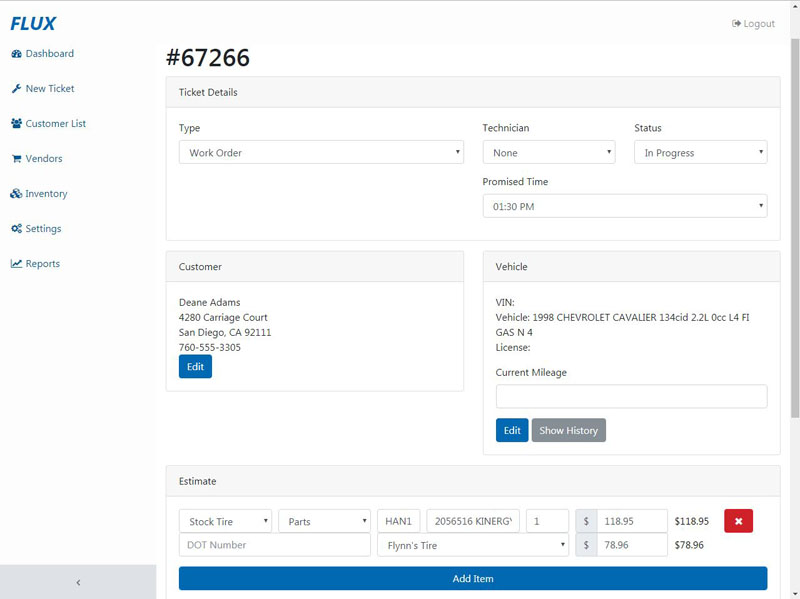Change the Status dropdown from In Progress
800x599 pixels.
click(700, 153)
